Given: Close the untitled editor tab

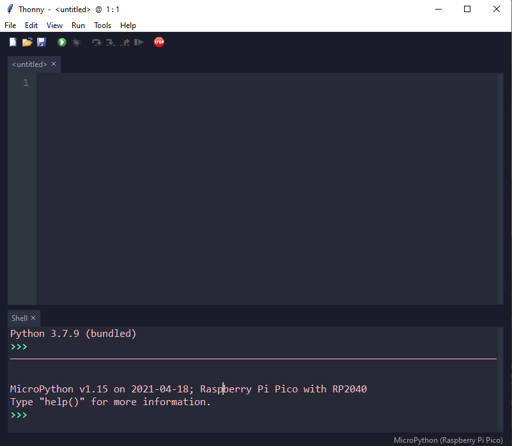Looking at the screenshot, I should [x=54, y=64].
